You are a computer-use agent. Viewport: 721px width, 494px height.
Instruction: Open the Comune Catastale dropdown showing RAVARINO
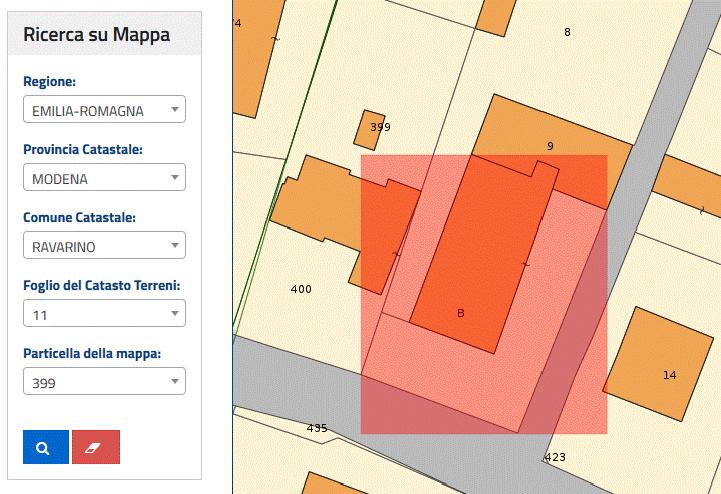click(104, 245)
